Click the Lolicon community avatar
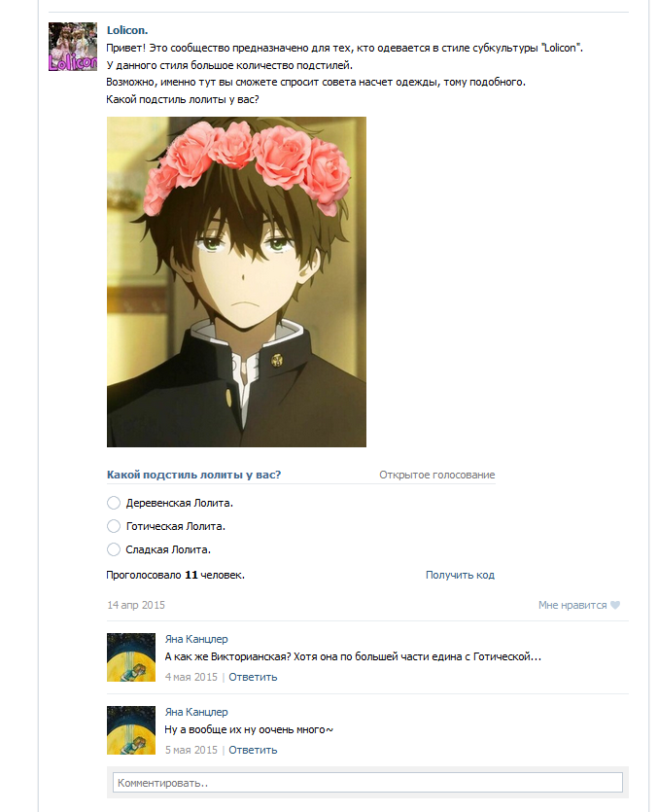Viewport: 658px width, 812px height. (x=73, y=47)
